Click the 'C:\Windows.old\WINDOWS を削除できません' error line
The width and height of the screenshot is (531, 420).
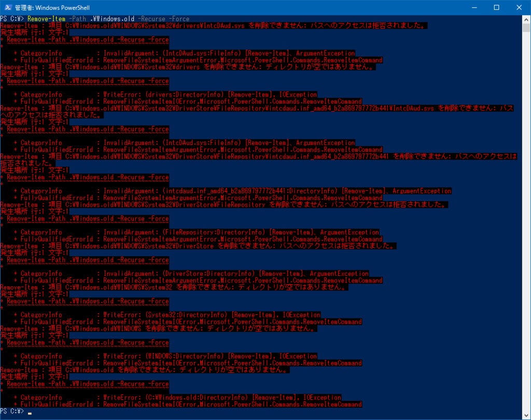(x=159, y=329)
